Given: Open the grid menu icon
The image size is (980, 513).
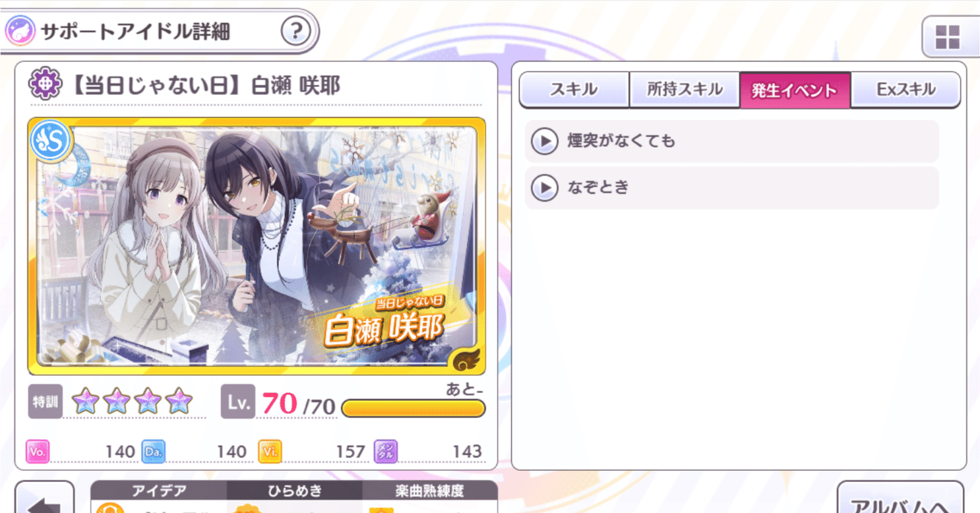Looking at the screenshot, I should click(947, 37).
